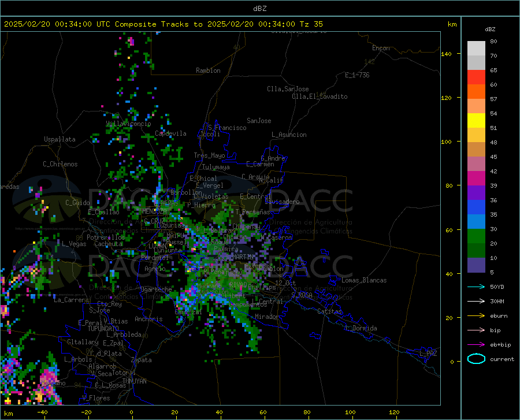This screenshot has width=520, height=420.
Task: Click the 'Tres_Mayo' map label
Action: [x=209, y=155]
